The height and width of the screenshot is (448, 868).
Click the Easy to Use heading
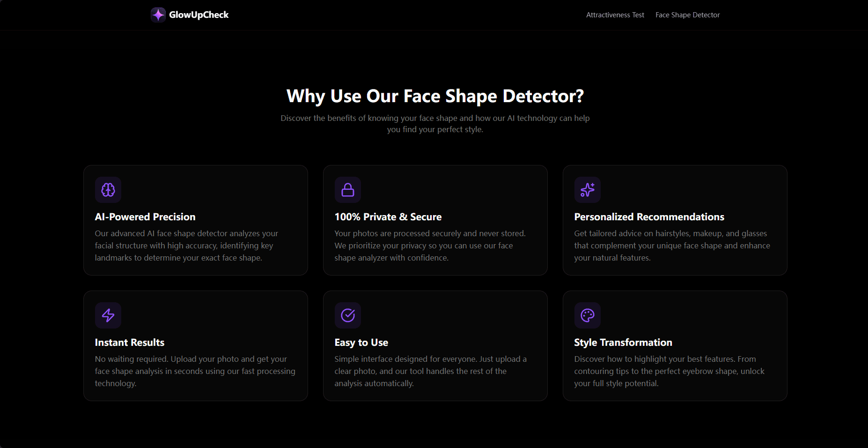tap(361, 342)
